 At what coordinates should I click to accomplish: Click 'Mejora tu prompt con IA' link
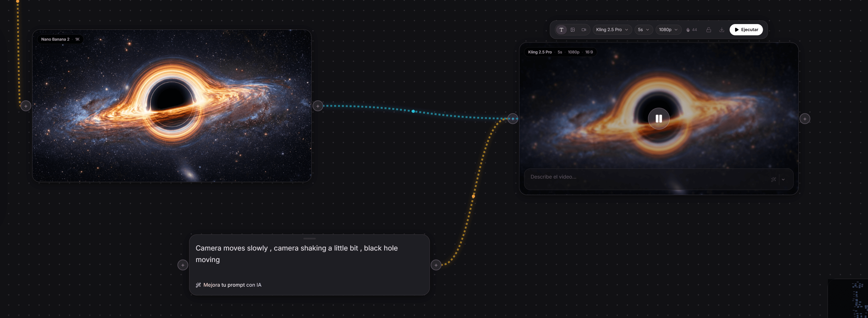(229, 285)
